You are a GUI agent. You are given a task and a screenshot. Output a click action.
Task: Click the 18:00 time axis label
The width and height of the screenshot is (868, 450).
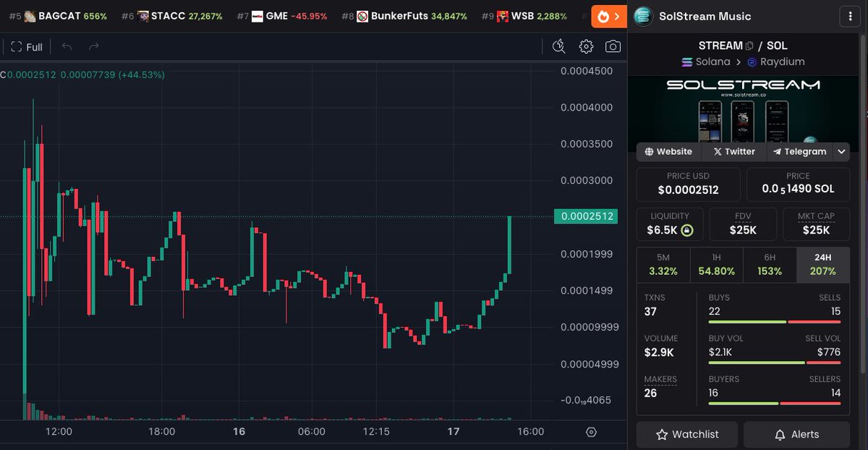point(162,432)
